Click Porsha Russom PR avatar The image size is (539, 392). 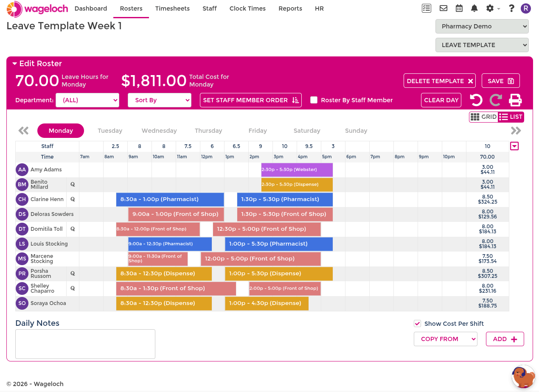click(x=22, y=274)
